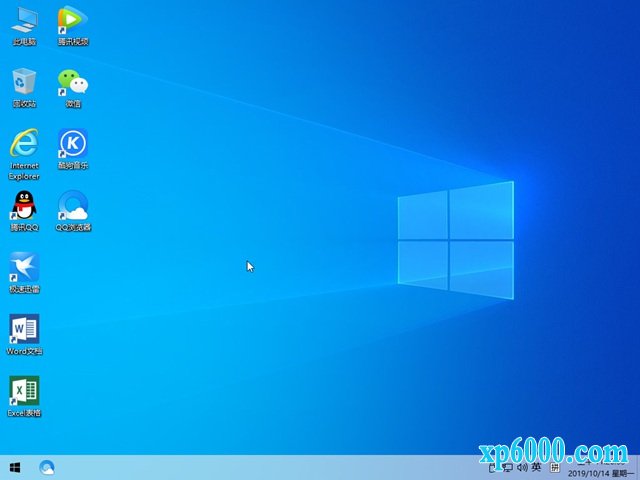Open the taskbar date and time clock

coord(603,471)
